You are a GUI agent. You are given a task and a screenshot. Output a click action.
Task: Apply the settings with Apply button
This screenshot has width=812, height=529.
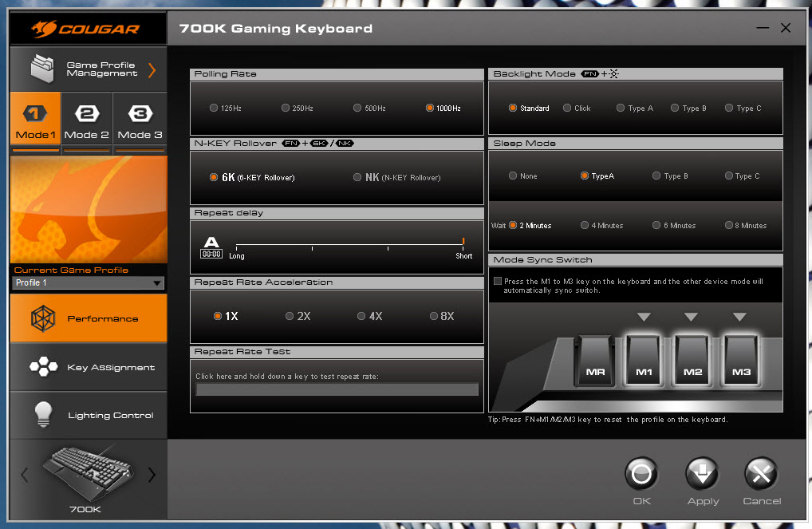[702, 474]
